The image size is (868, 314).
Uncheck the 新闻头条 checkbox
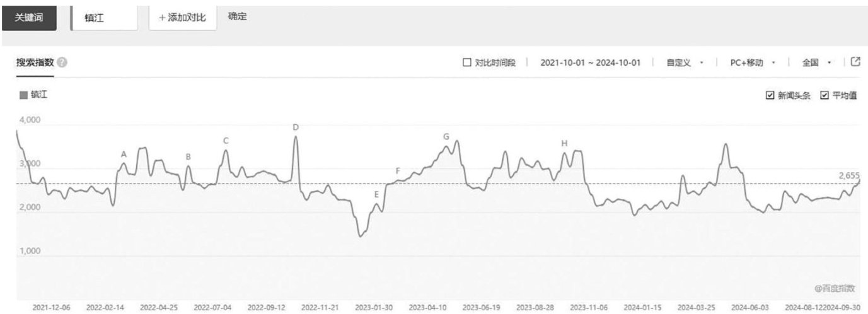769,95
